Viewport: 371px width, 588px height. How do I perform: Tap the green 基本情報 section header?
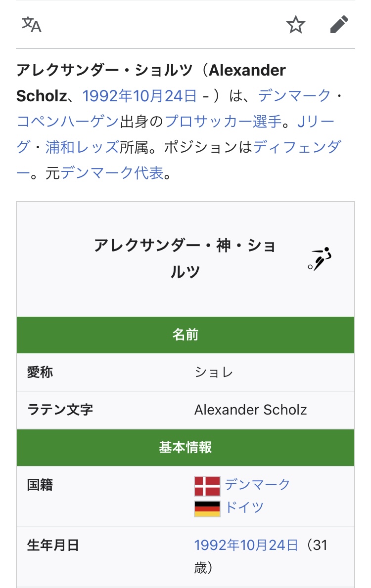click(185, 448)
